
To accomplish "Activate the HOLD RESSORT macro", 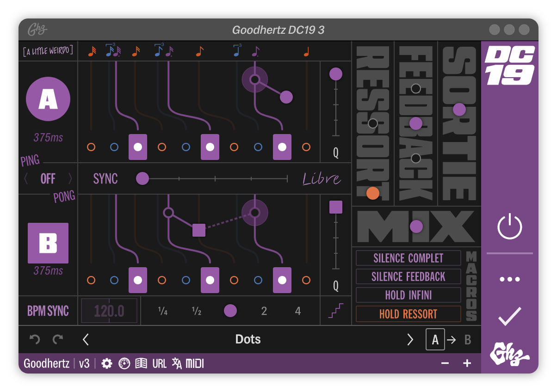I will pos(408,313).
